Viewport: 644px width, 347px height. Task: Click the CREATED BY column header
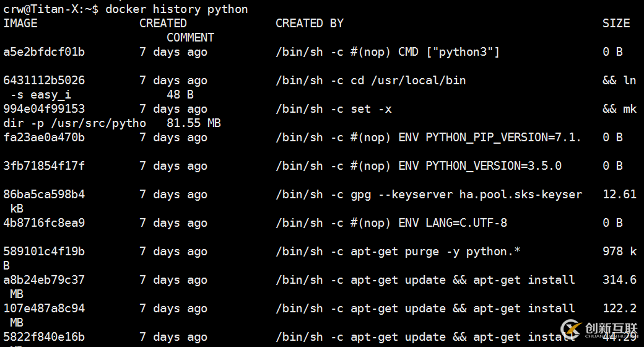310,24
